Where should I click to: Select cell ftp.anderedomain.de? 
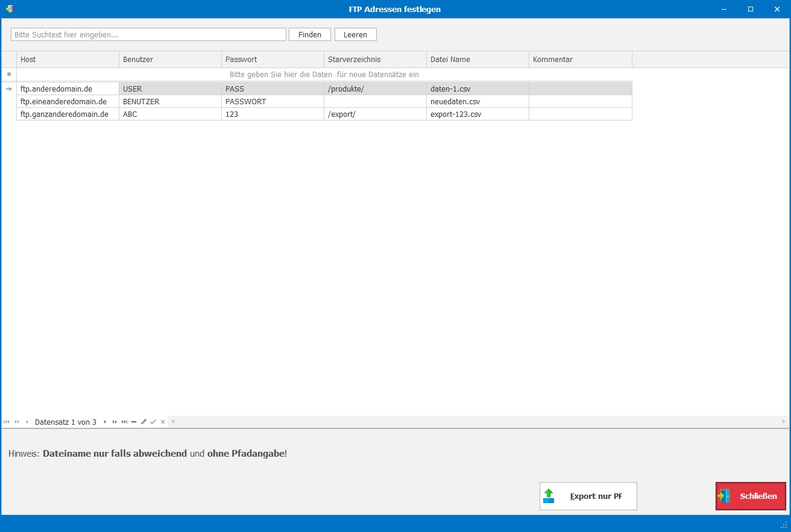(68, 89)
